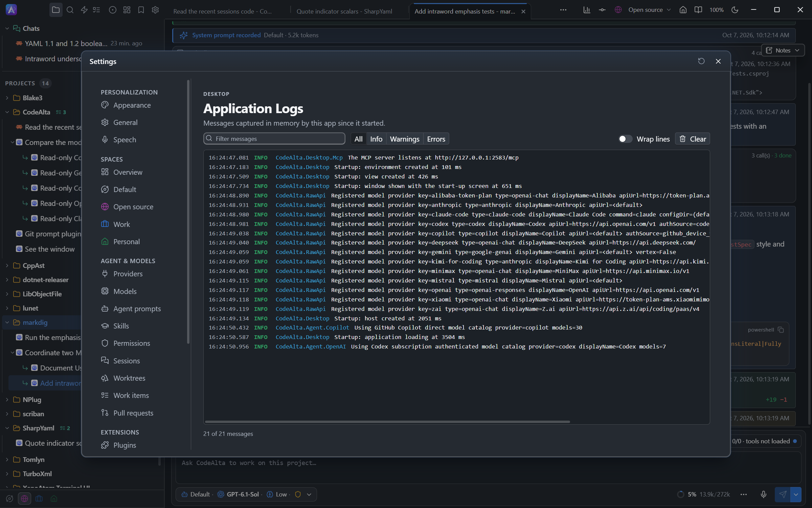The width and height of the screenshot is (812, 508).
Task: Click the send message paper plane button
Action: [783, 494]
